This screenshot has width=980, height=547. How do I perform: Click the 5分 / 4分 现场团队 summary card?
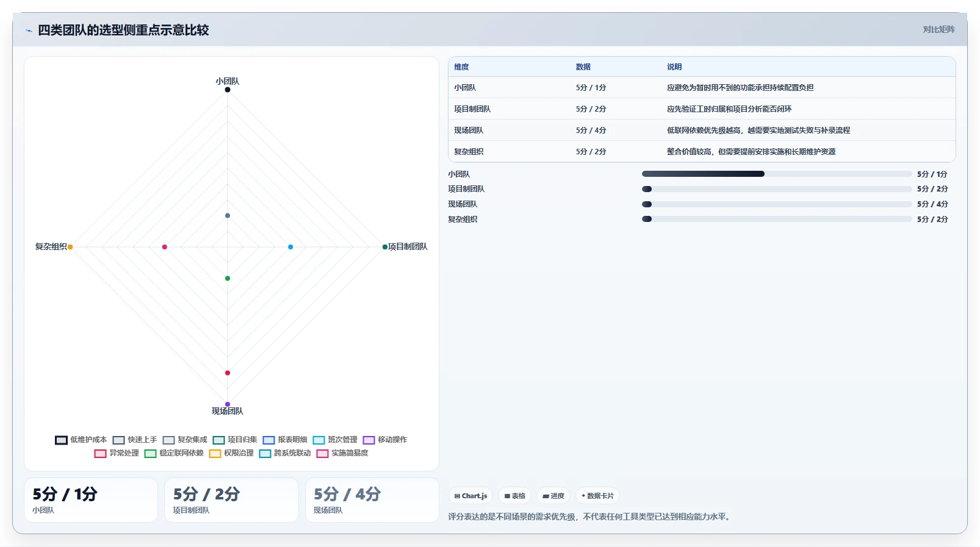pos(372,500)
